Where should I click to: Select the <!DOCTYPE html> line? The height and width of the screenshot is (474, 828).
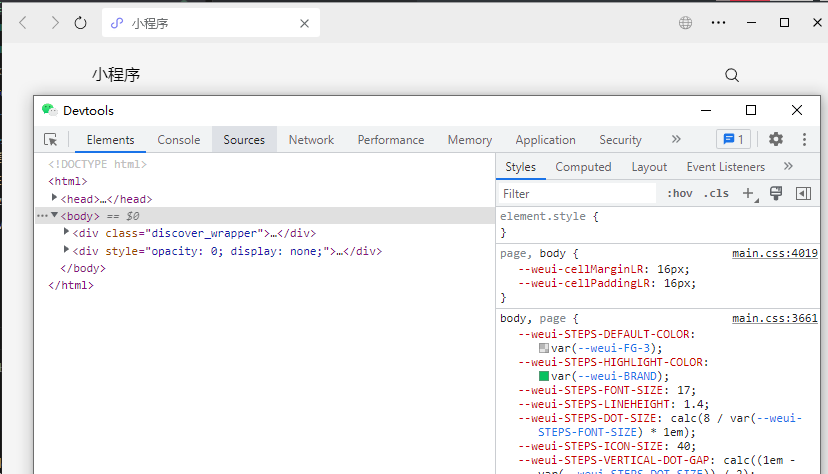[97, 164]
